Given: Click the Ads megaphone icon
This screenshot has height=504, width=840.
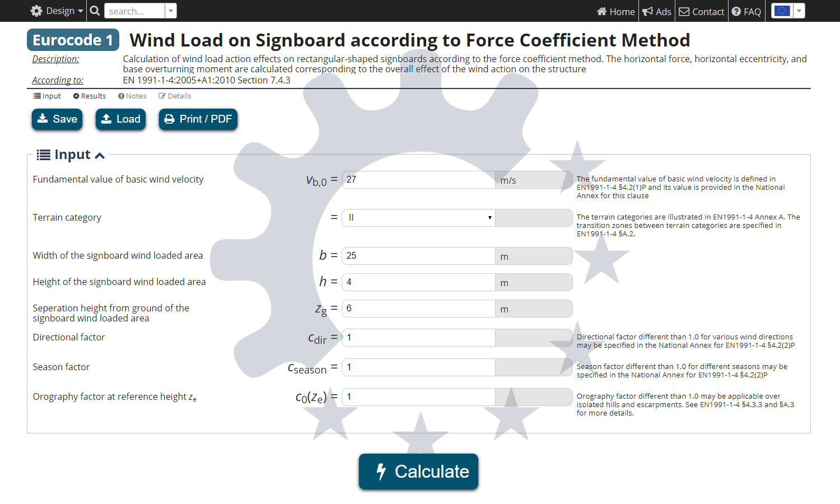Looking at the screenshot, I should (x=647, y=11).
